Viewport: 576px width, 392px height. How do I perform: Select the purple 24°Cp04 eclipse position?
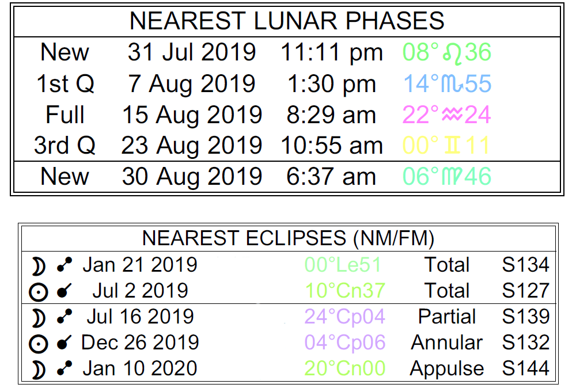click(344, 317)
